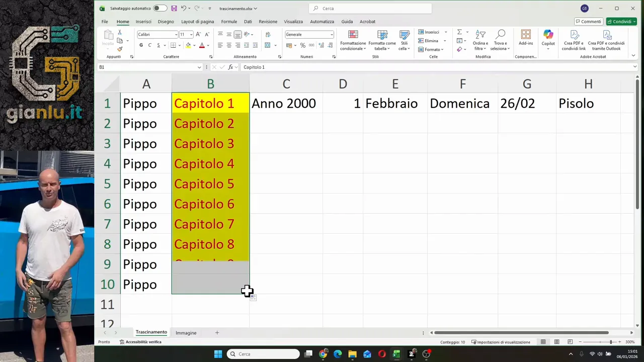Open the Visualizza ribbon tab
644x362 pixels.
click(293, 22)
